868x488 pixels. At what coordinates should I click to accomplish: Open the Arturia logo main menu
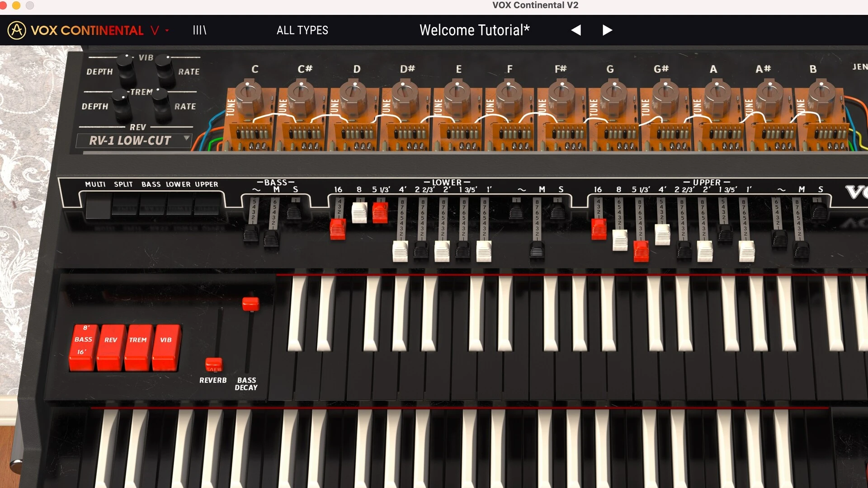[x=17, y=30]
